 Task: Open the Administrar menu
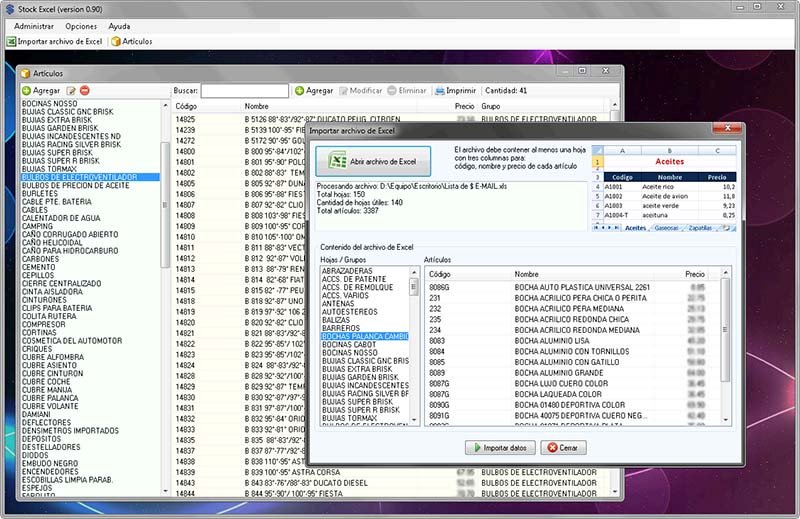34,26
